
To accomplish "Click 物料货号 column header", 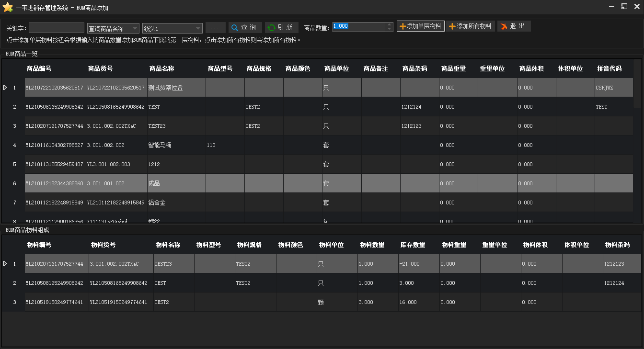I will 103,245.
